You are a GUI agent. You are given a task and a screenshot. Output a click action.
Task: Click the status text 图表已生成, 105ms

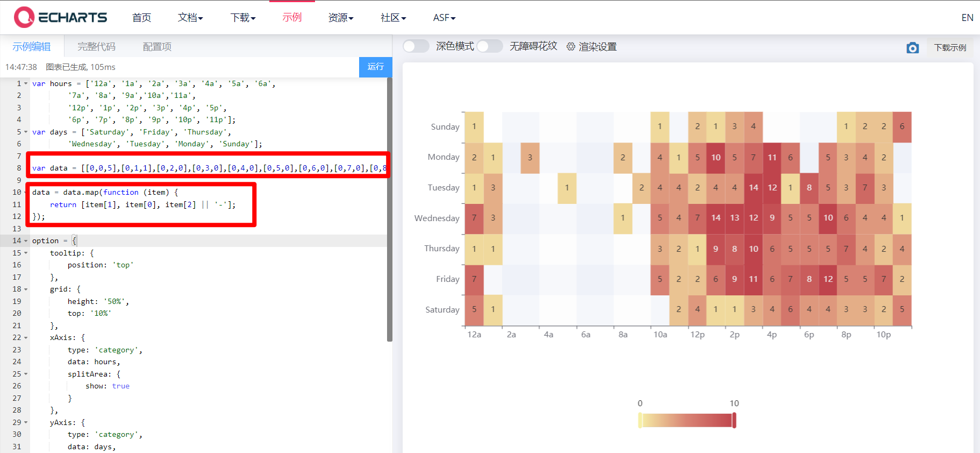point(81,67)
